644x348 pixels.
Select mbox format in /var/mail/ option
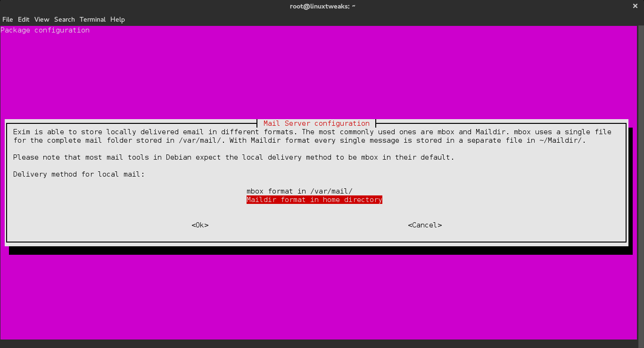coord(299,191)
